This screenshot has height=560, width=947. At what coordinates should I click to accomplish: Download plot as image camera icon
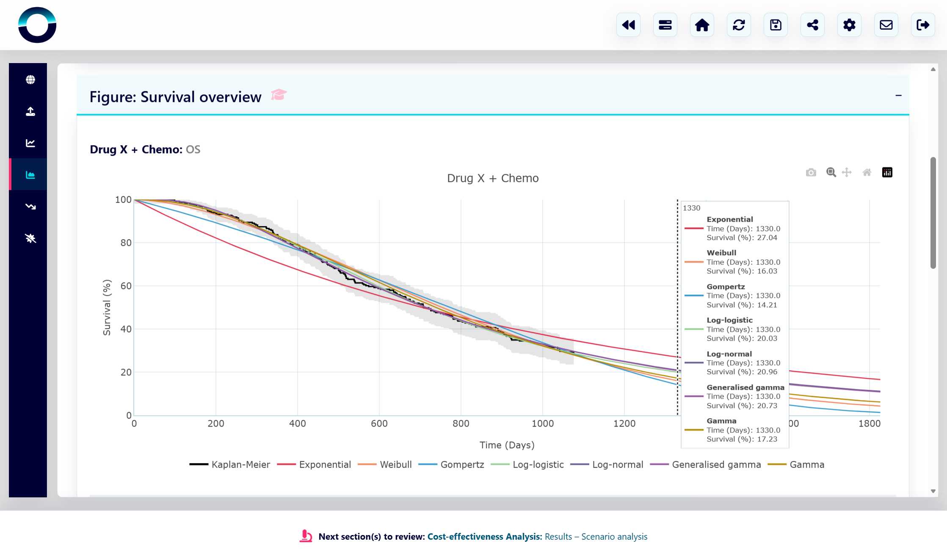pos(811,172)
